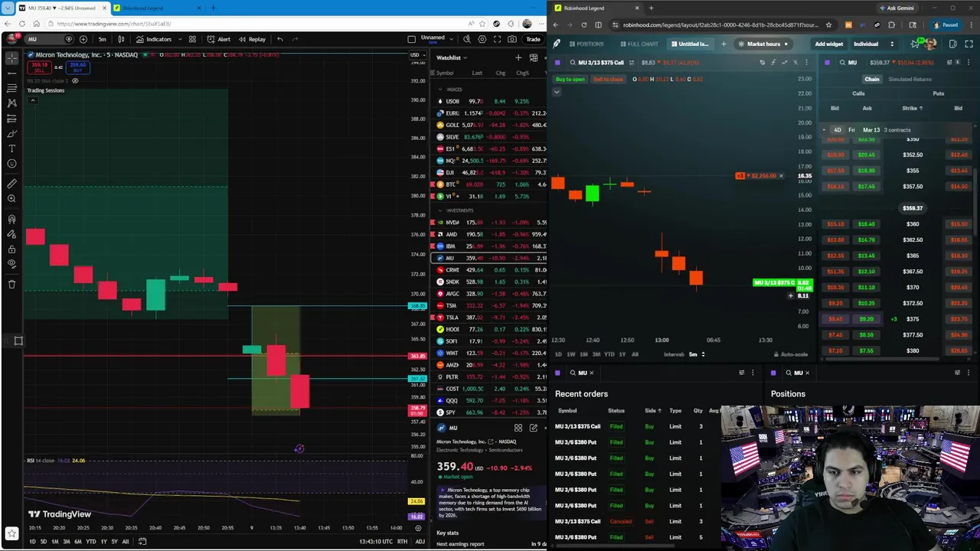Collapse the INVESTMENTS watchlist section
980x551 pixels.
pos(440,210)
